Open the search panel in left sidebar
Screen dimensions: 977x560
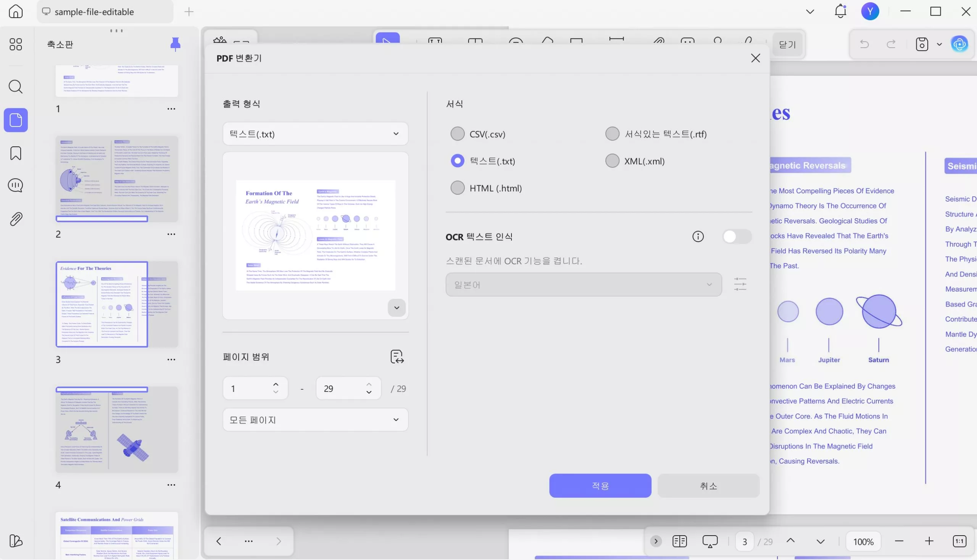tap(15, 87)
